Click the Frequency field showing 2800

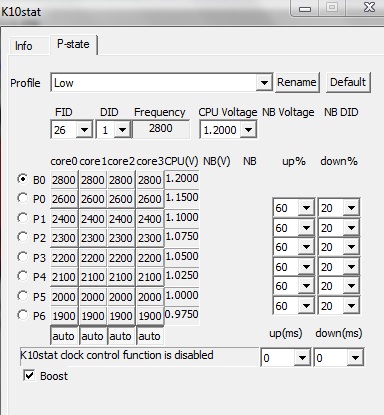[x=161, y=129]
